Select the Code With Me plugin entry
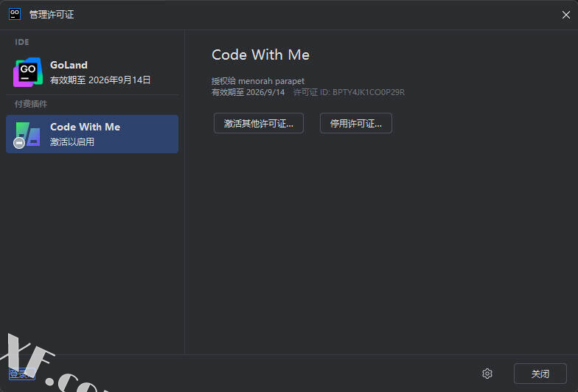Image resolution: width=578 pixels, height=392 pixels. 92,134
